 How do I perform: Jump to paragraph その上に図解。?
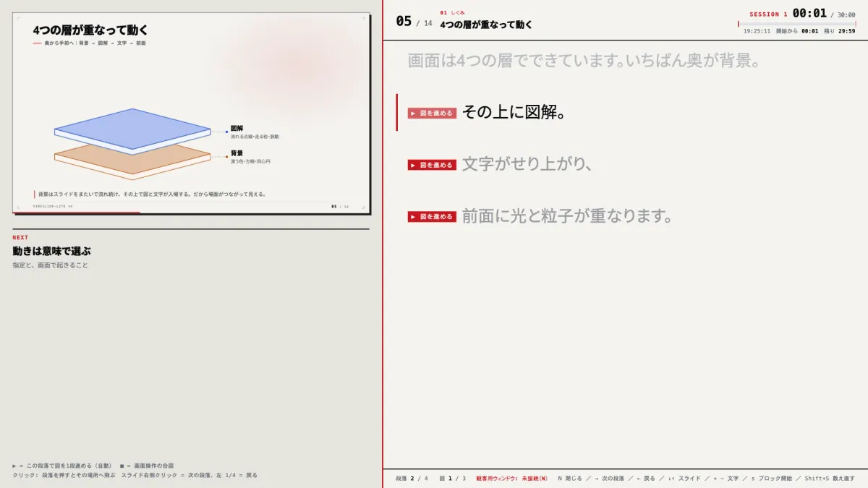tap(514, 112)
